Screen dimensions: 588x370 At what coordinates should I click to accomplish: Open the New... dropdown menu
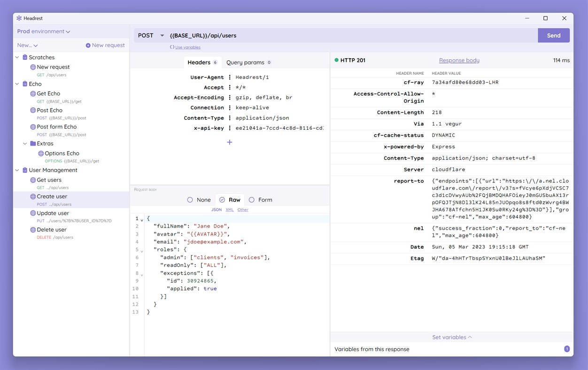tap(28, 45)
